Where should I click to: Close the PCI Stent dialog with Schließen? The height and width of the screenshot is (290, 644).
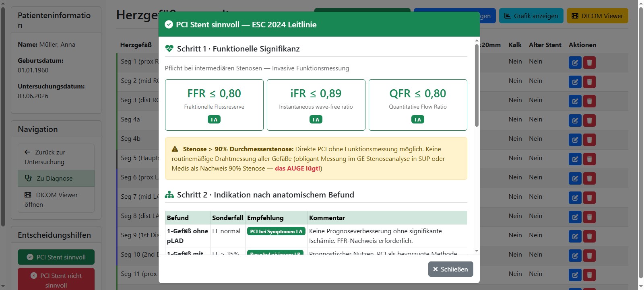450,269
